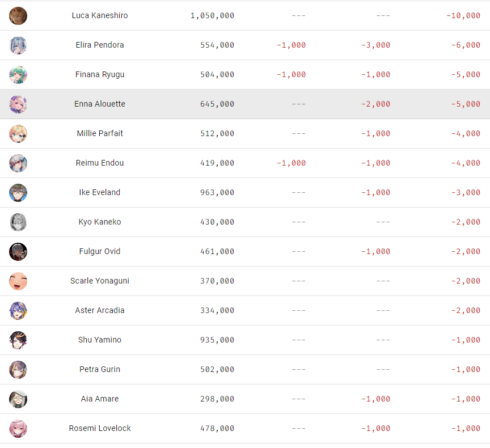Open Aia Amare's avatar thumbnail
The height and width of the screenshot is (448, 490).
pos(18,399)
